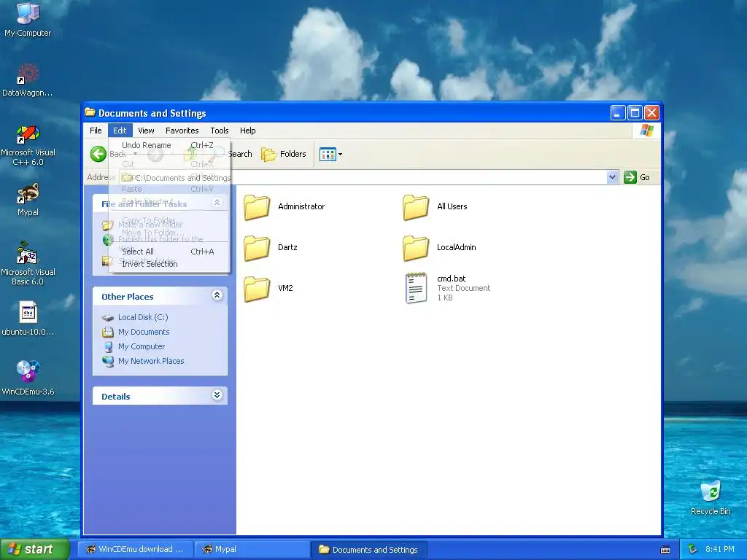Select the Administrator folder
747x560 pixels.
pos(284,206)
